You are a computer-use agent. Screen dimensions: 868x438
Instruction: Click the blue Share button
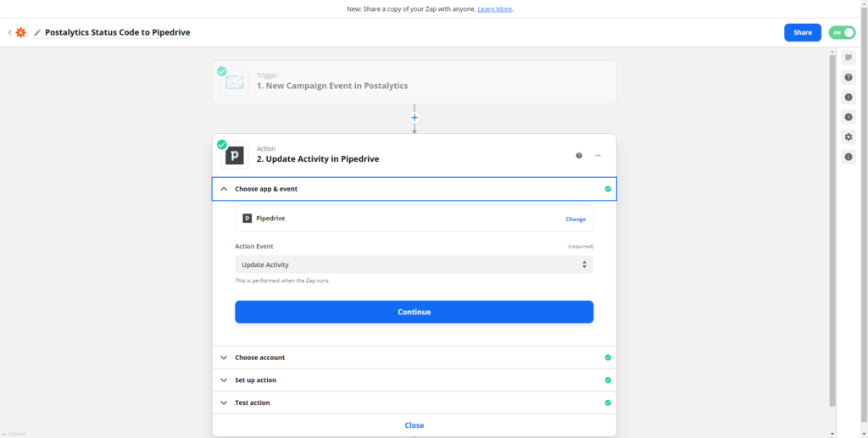[802, 33]
